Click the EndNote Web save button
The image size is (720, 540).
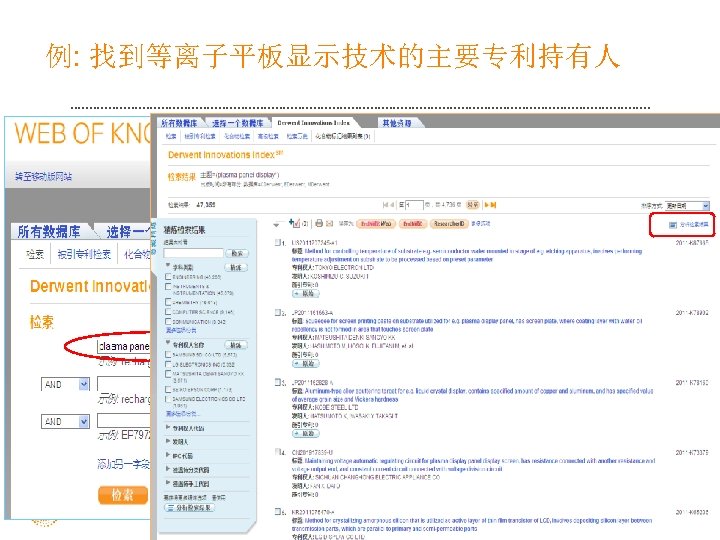click(x=376, y=224)
